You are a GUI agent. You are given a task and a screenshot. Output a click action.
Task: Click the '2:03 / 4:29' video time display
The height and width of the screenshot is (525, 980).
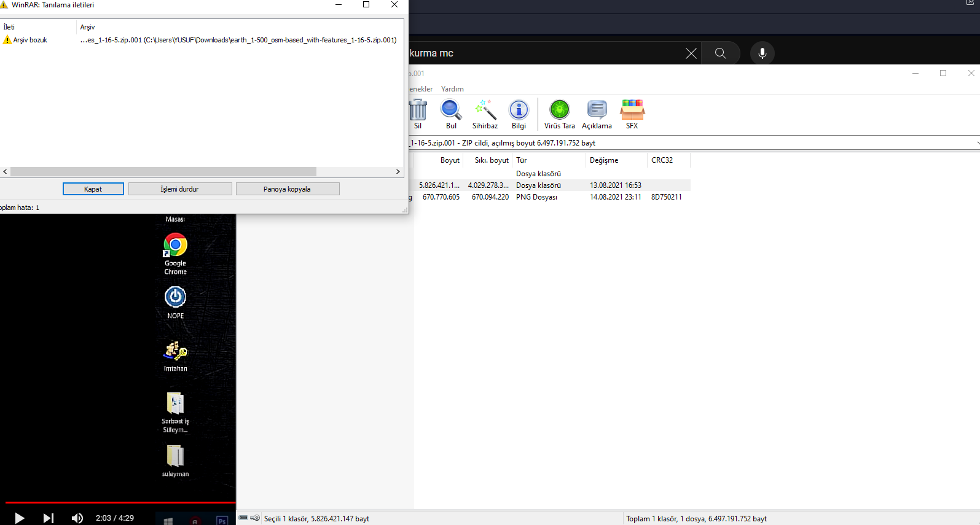click(115, 518)
